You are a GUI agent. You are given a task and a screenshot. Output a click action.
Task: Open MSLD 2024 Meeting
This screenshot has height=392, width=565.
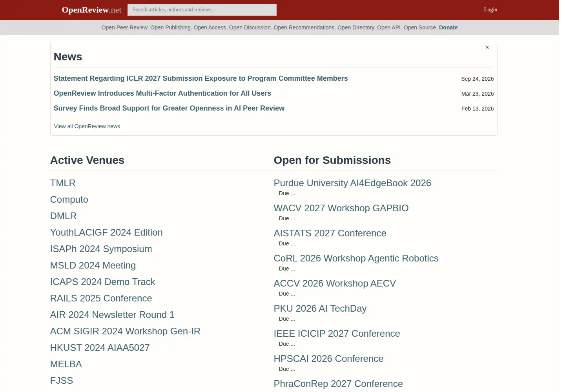pyautogui.click(x=93, y=265)
